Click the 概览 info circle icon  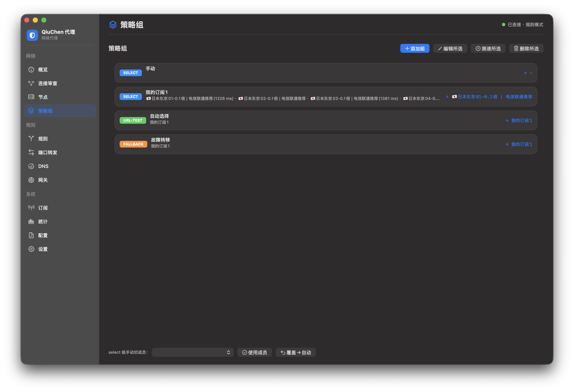31,70
